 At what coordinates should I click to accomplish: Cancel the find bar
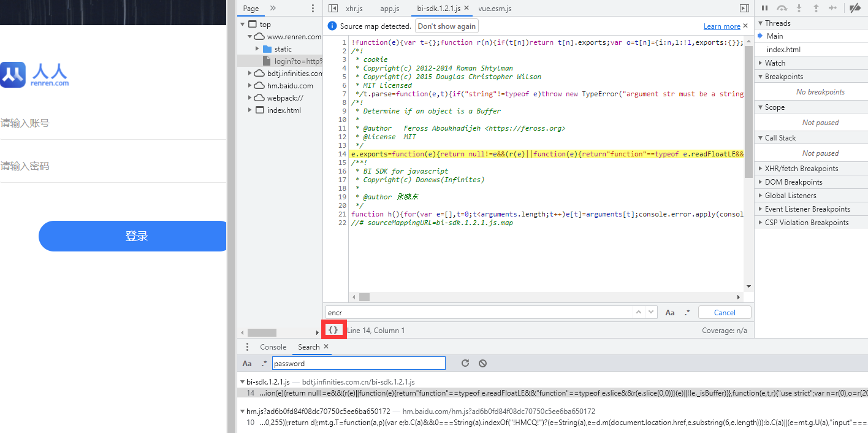coord(725,312)
